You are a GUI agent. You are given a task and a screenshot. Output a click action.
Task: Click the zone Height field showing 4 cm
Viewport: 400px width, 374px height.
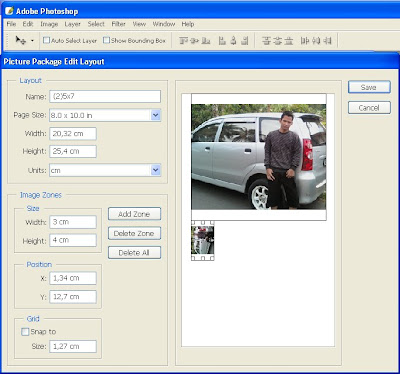coord(73,240)
